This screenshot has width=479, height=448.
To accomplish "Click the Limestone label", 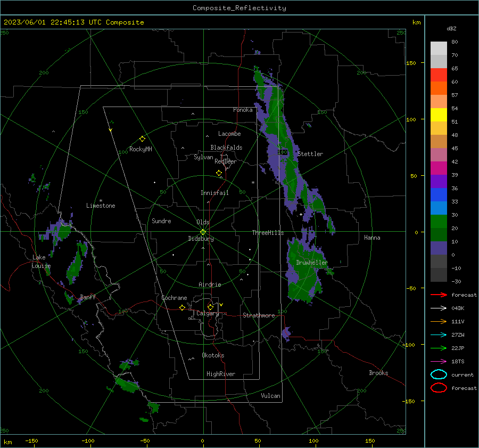I will click(x=101, y=206).
